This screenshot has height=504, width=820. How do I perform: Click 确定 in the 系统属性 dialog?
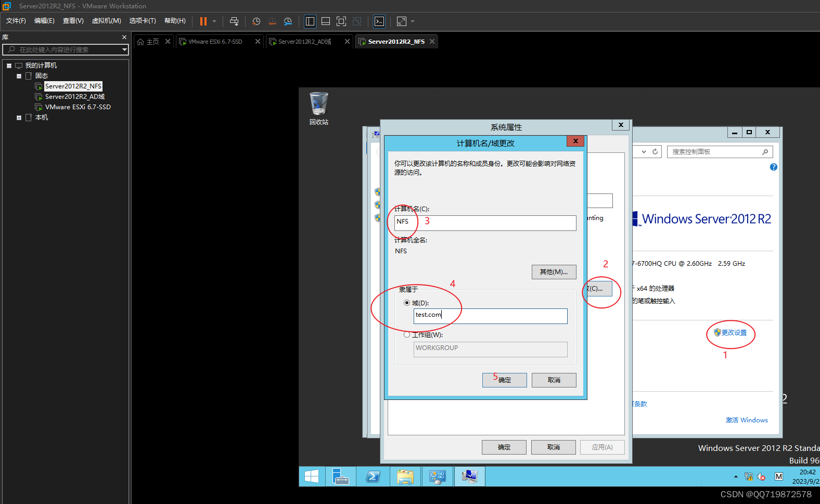[x=504, y=447]
